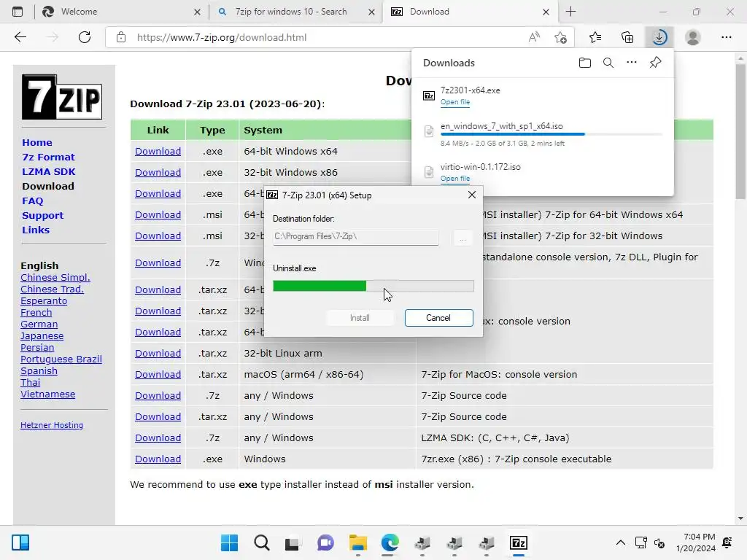
Task: Download 32-bit Windows x86 exe
Action: 158,172
